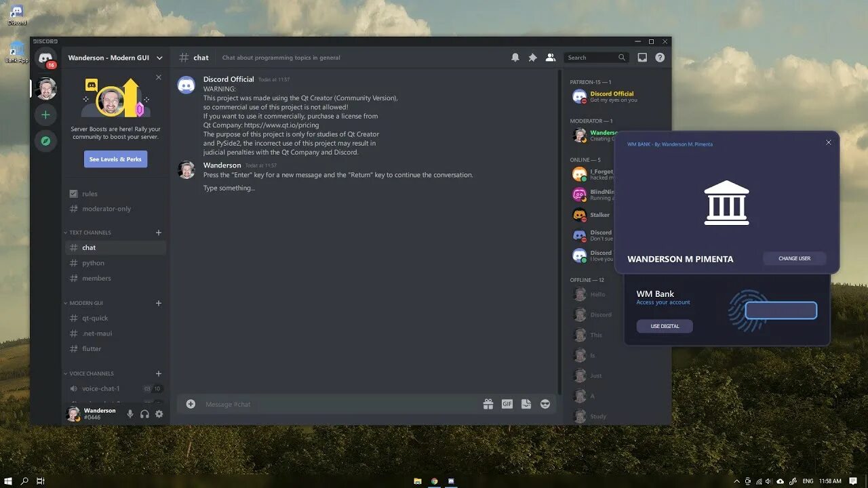Open the Discord desktop shortcut

(x=17, y=15)
